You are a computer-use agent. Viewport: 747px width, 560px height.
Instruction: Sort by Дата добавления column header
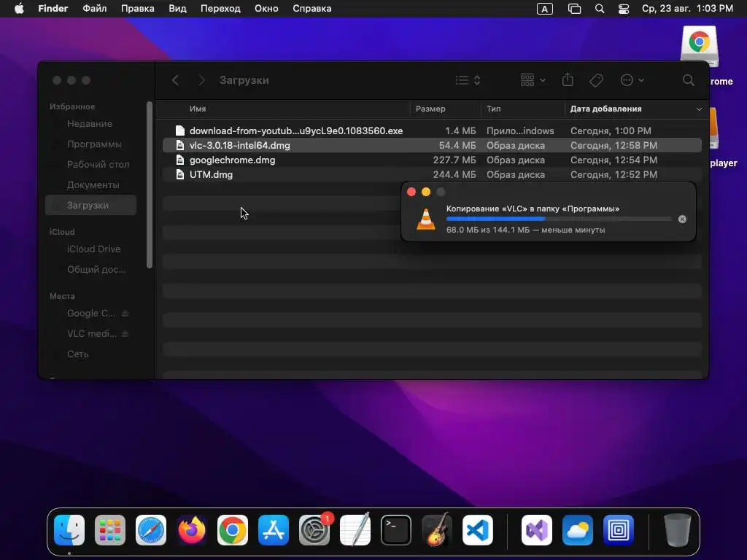click(x=605, y=109)
